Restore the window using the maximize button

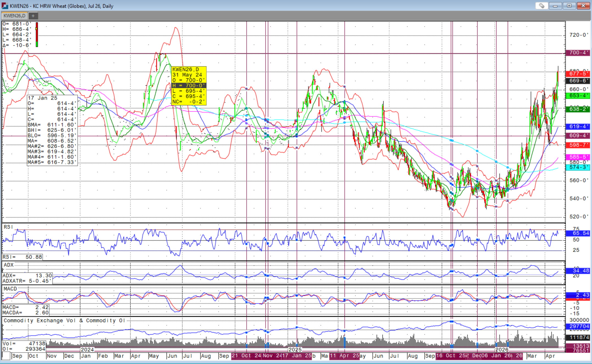[569, 6]
